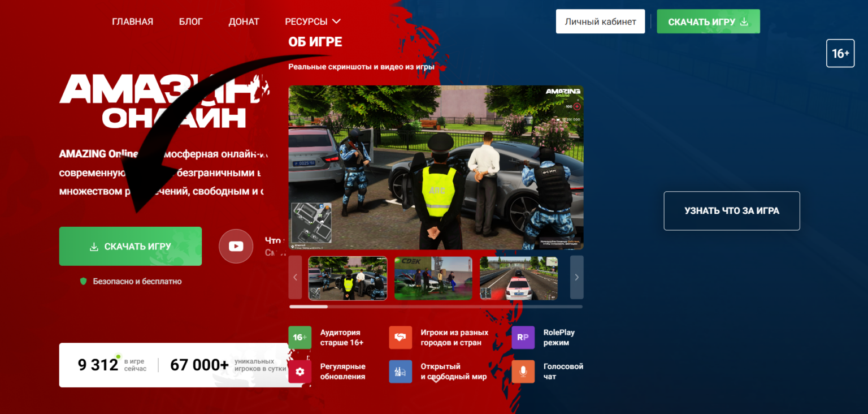Select the police arrest thumbnail
This screenshot has width=868, height=414.
[x=348, y=278]
